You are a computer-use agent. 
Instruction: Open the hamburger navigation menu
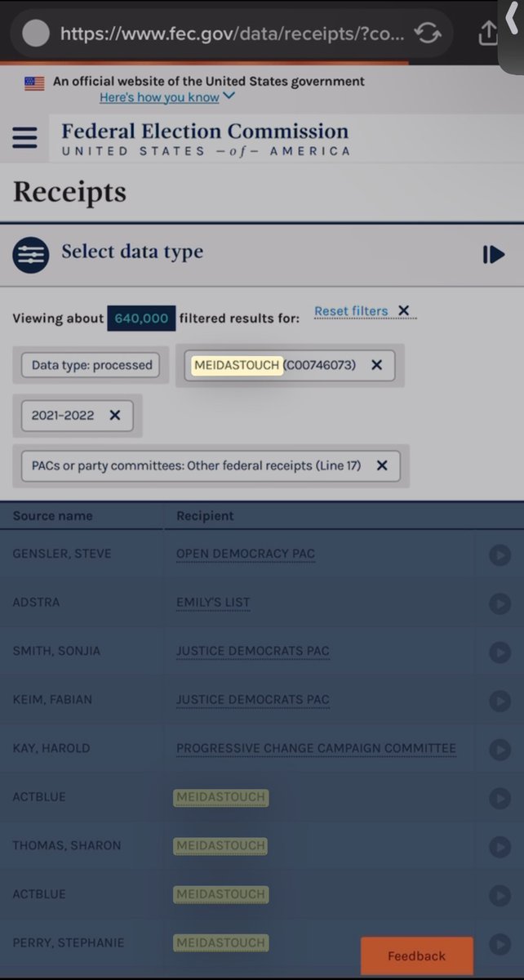24,137
